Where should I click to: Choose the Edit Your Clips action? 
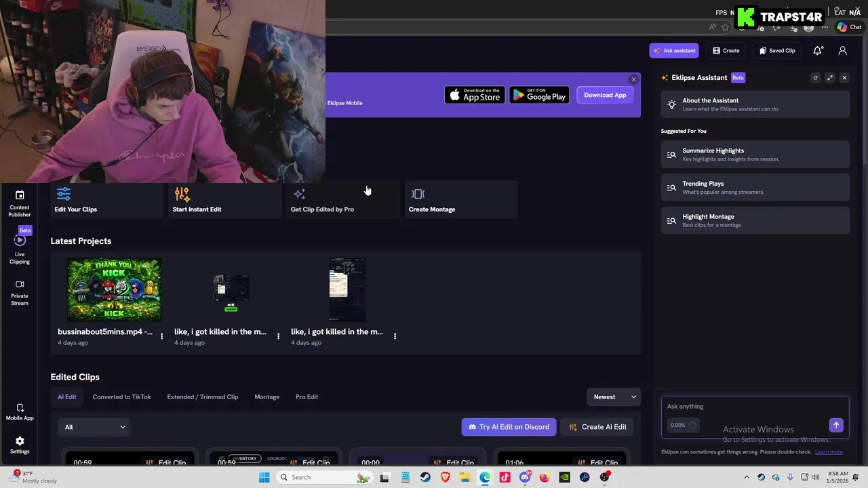[x=107, y=200]
